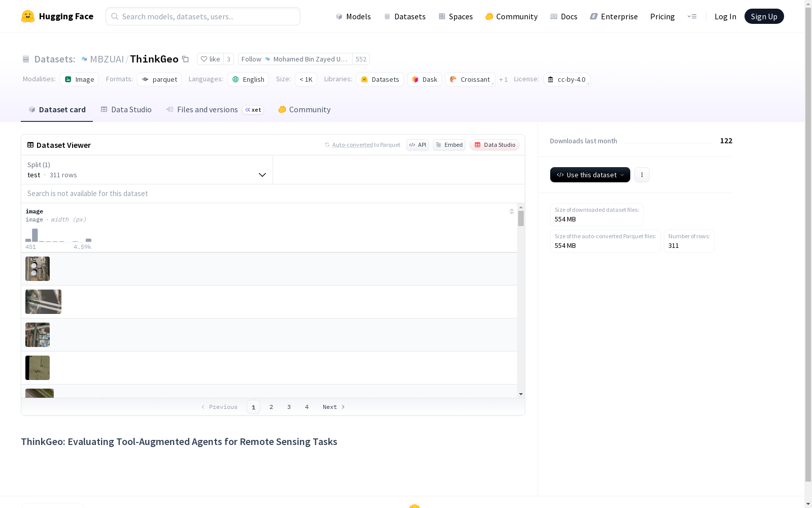Click the Sign Up button
Image resolution: width=812 pixels, height=508 pixels.
pyautogui.click(x=764, y=16)
